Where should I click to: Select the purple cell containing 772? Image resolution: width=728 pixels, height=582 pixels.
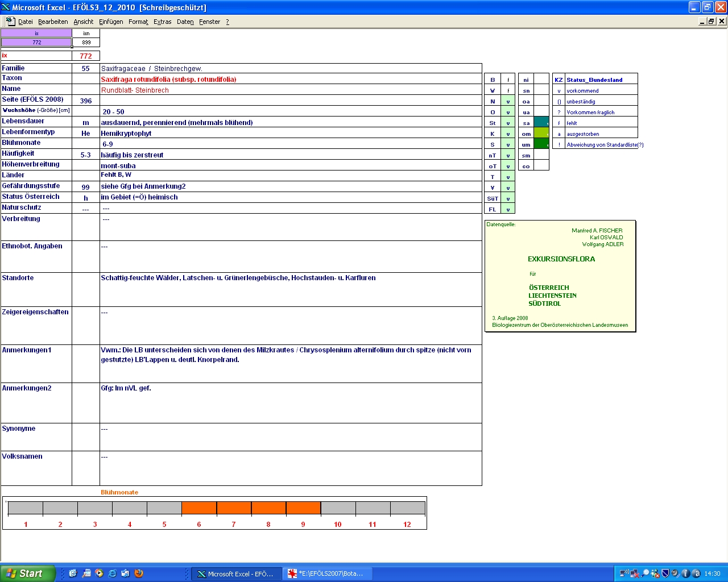(x=36, y=42)
